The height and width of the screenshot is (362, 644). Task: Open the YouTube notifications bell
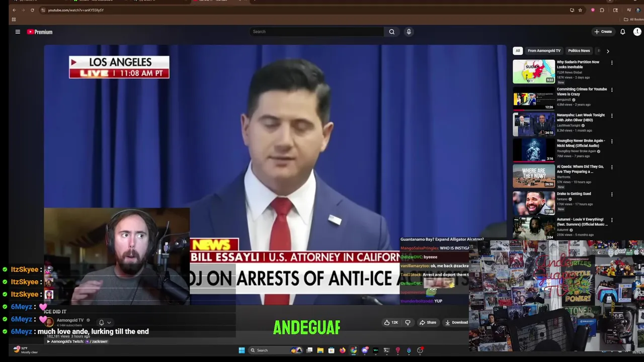tap(622, 32)
